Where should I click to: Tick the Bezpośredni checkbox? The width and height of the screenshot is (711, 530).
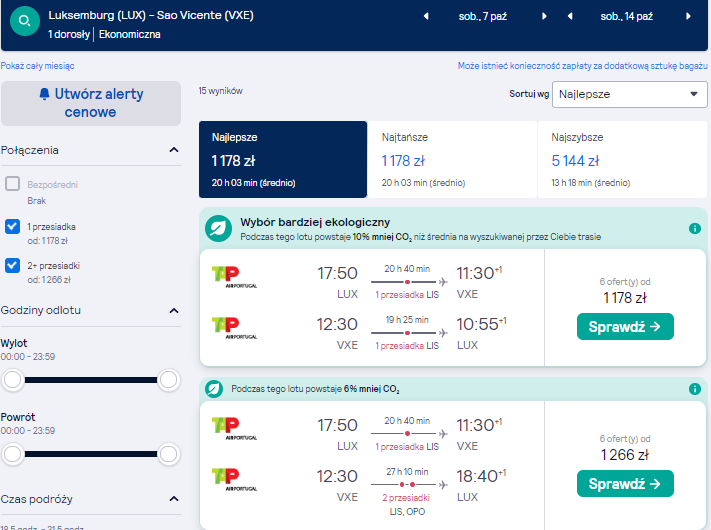point(12,184)
